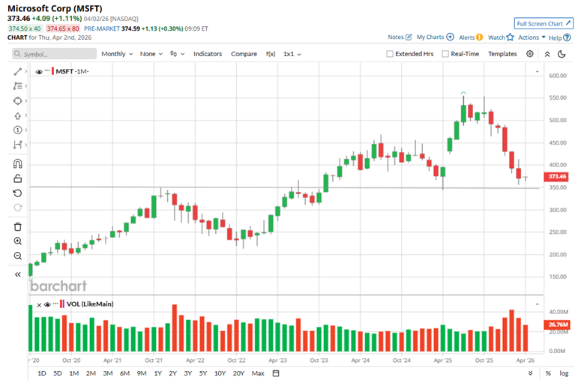
Task: Select the trend line drawing tool
Action: click(x=18, y=71)
